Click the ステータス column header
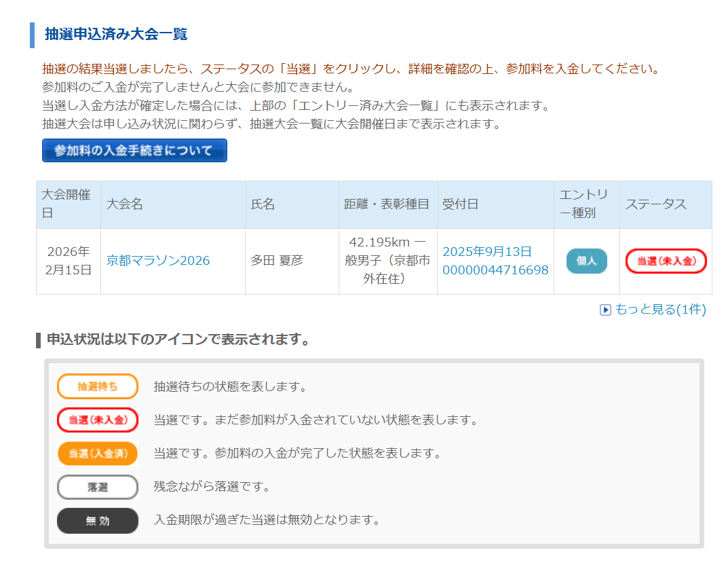The image size is (728, 569). (655, 204)
